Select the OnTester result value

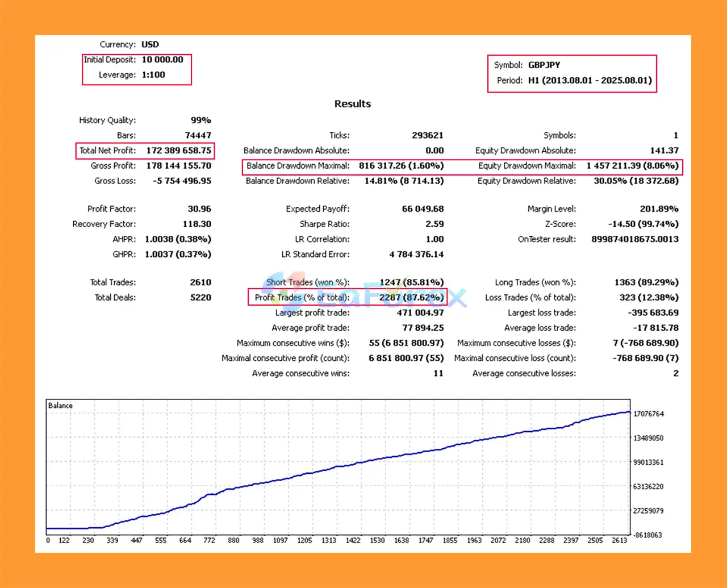636,239
